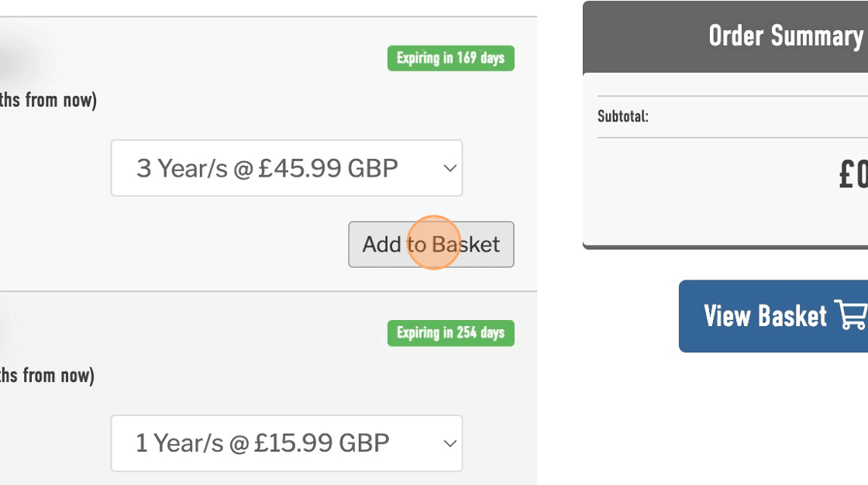This screenshot has width=868, height=485.
Task: Click the Expiring in 254 days badge
Action: pos(450,333)
